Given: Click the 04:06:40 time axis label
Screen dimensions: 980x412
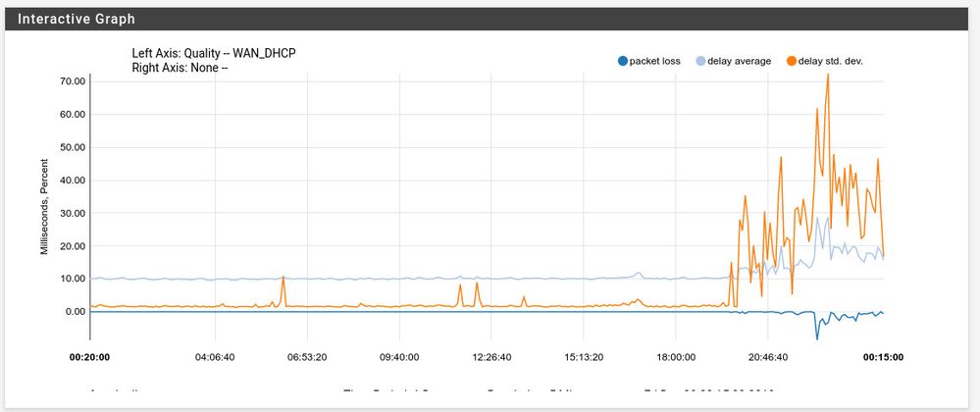Looking at the screenshot, I should pyautogui.click(x=215, y=358).
